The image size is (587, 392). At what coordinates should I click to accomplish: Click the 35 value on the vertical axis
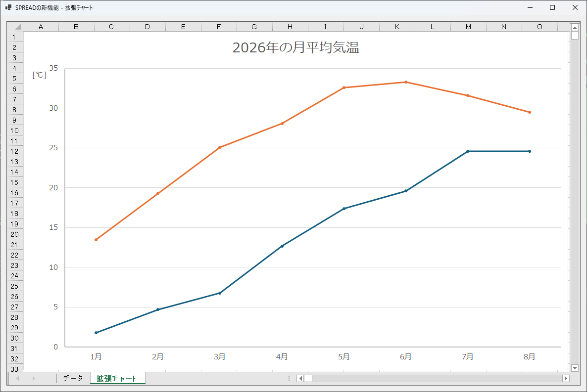53,68
